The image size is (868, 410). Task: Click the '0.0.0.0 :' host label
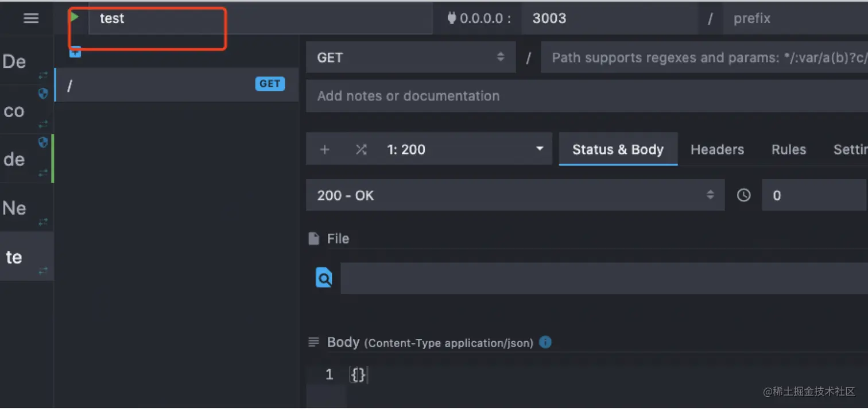pyautogui.click(x=485, y=18)
